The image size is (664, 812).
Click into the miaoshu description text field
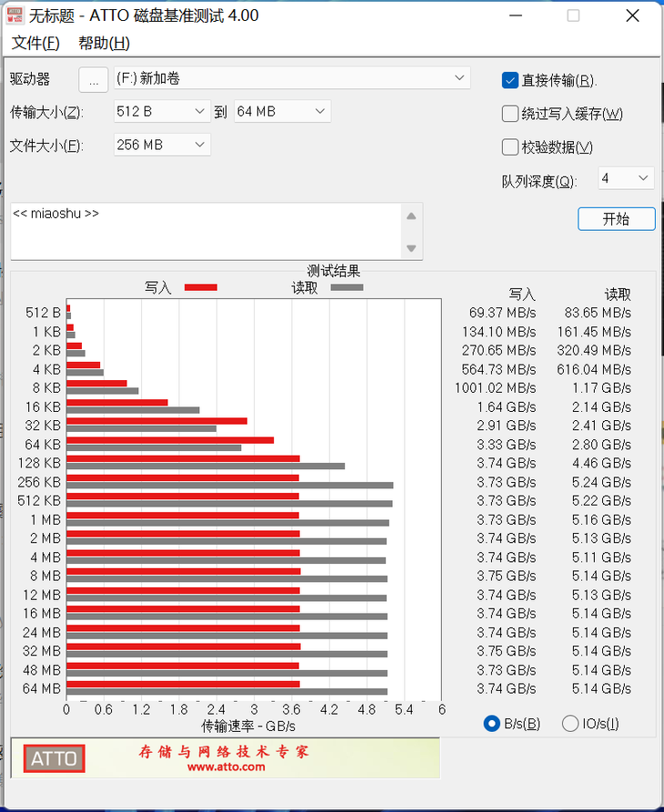tap(206, 231)
